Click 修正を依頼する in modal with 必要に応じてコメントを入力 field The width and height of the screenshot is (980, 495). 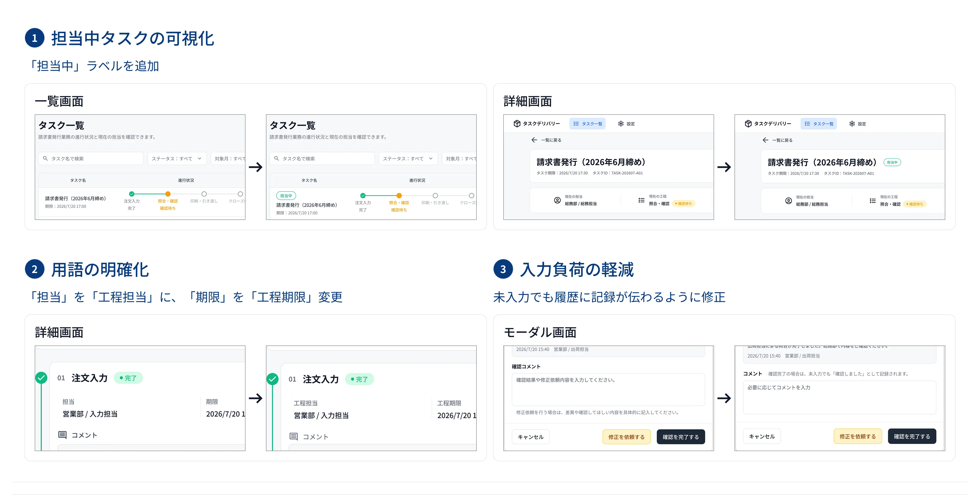[858, 436]
